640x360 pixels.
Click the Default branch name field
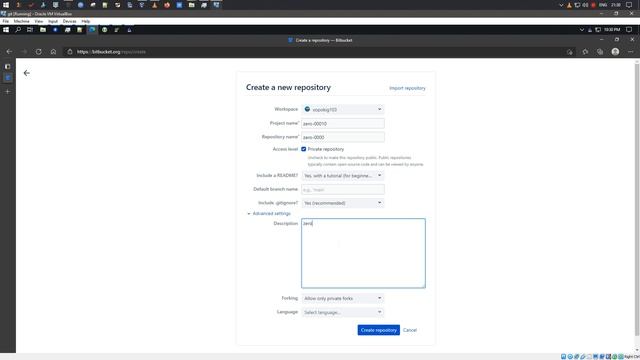point(342,189)
